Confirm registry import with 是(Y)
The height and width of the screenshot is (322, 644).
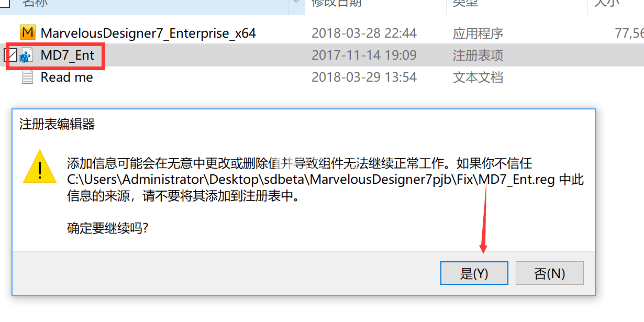coord(474,273)
